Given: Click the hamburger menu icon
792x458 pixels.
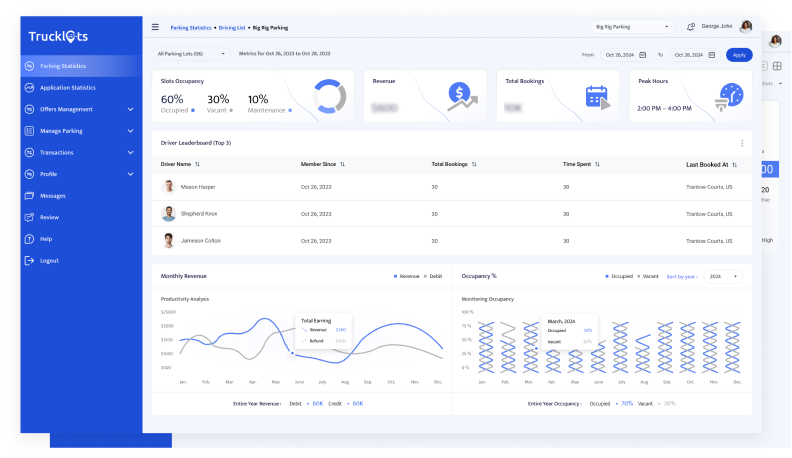Looking at the screenshot, I should (x=155, y=27).
